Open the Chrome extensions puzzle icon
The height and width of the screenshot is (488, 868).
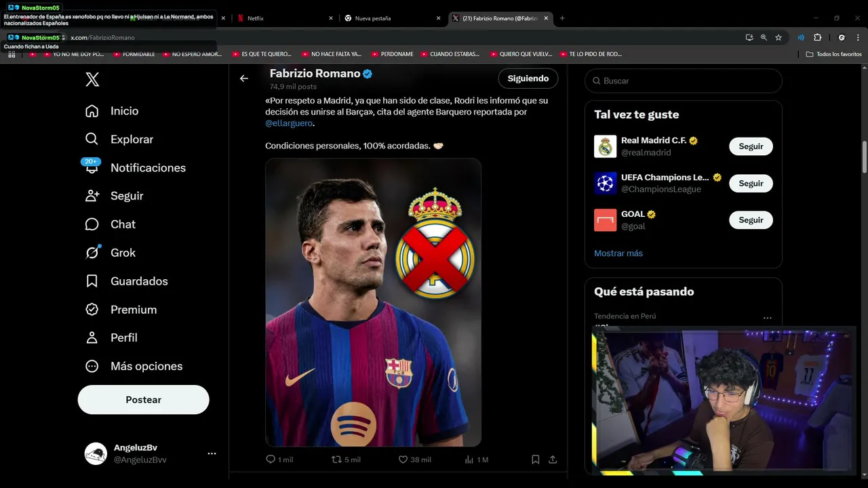point(817,38)
